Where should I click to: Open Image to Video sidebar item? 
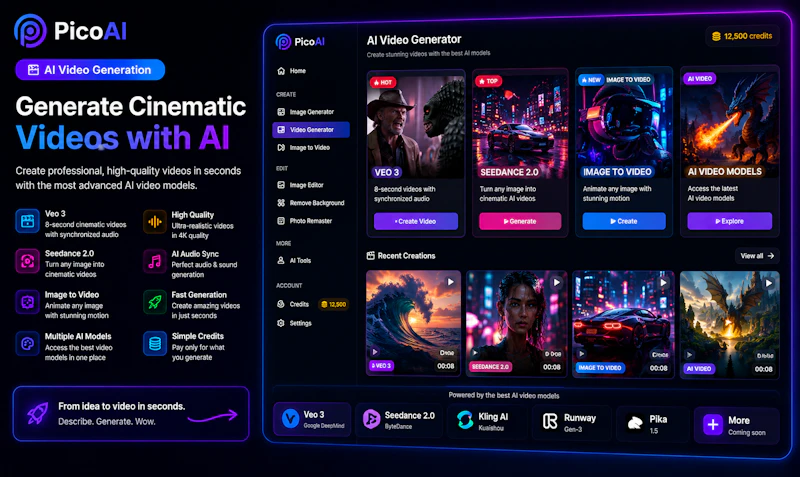(x=304, y=147)
